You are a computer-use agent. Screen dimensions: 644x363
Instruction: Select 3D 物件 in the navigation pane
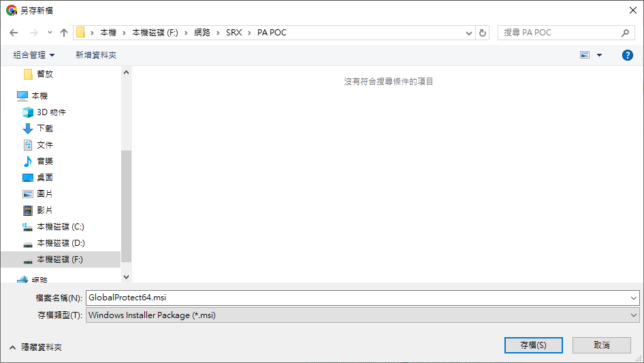tap(51, 112)
